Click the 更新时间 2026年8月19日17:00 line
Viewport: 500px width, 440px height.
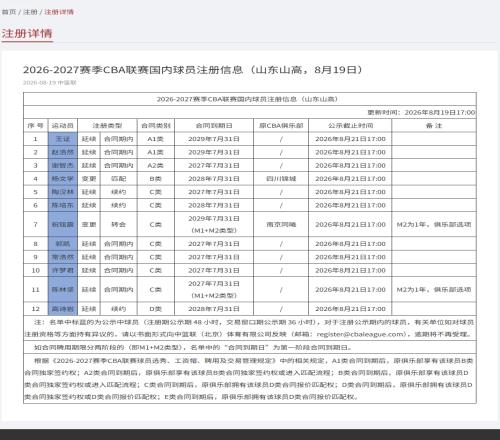click(x=421, y=112)
